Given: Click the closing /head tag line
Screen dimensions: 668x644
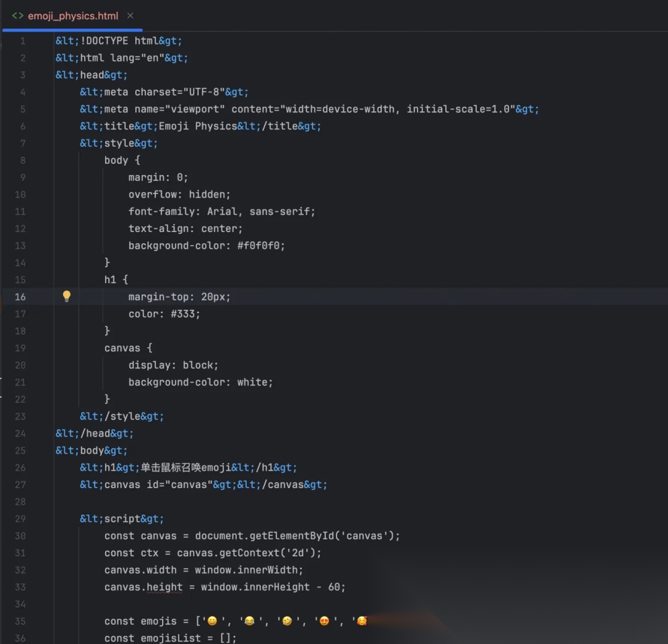Looking at the screenshot, I should [95, 434].
